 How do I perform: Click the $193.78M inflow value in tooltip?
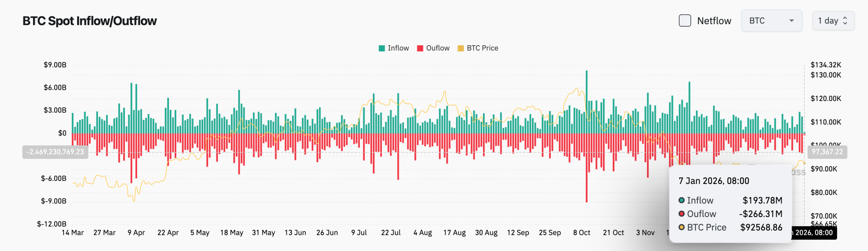click(x=762, y=200)
